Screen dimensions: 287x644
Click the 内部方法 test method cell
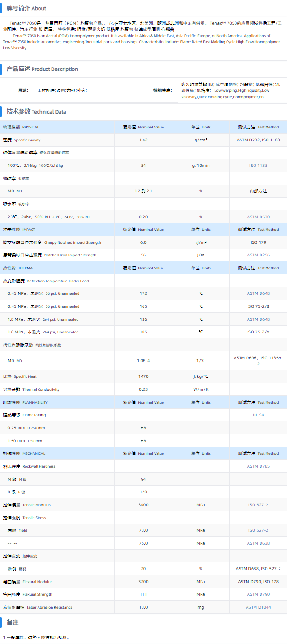click(258, 191)
